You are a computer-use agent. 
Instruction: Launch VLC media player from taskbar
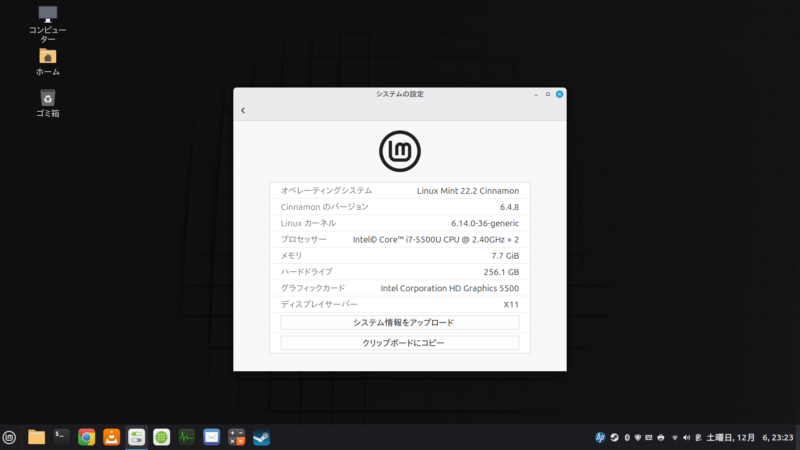[x=112, y=437]
